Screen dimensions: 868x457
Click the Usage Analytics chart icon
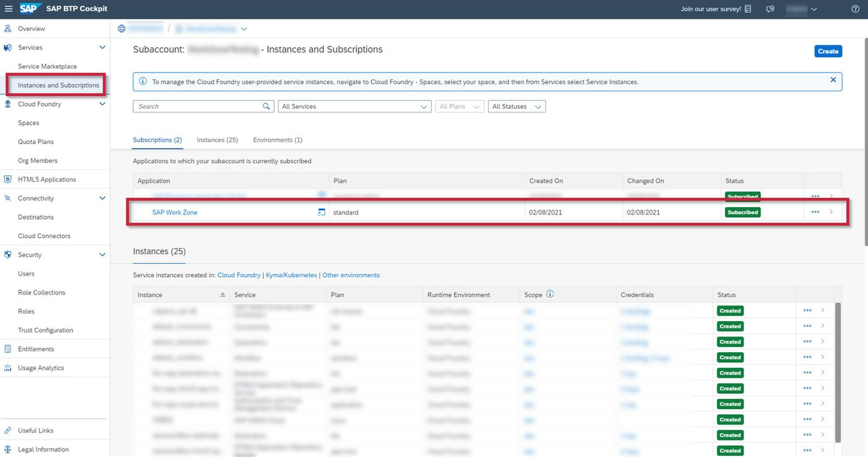coord(7,368)
